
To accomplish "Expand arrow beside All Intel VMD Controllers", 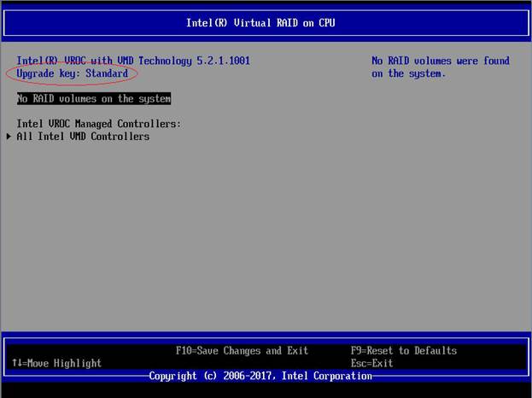I will [9, 137].
